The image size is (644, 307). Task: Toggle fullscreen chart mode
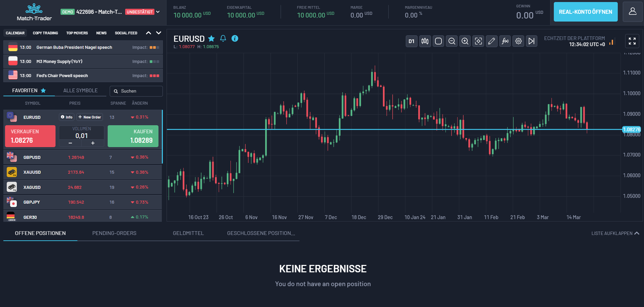(632, 41)
